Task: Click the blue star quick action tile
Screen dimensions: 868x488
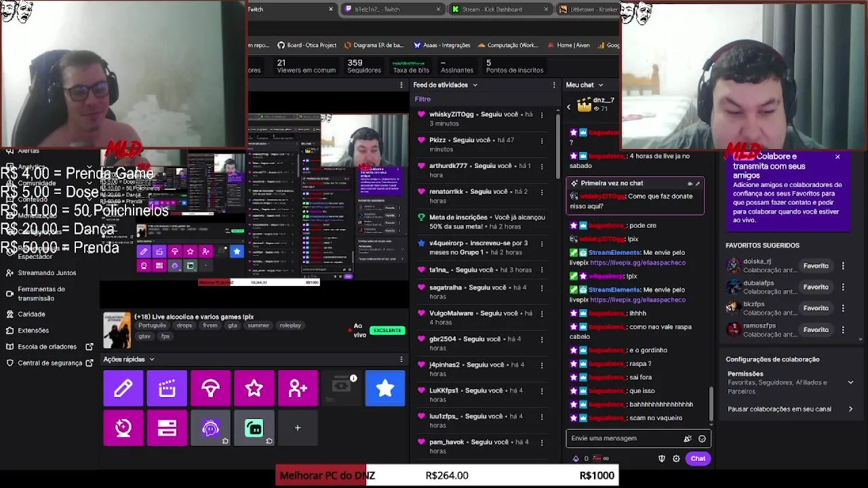Action: (x=385, y=388)
